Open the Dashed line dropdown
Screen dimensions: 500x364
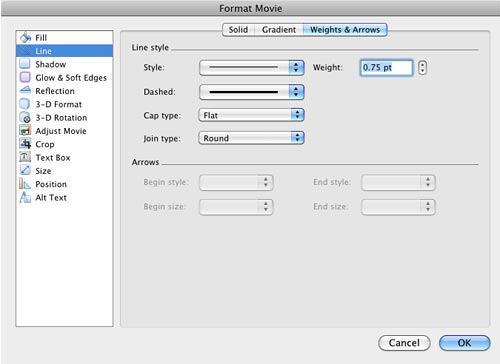point(252,92)
